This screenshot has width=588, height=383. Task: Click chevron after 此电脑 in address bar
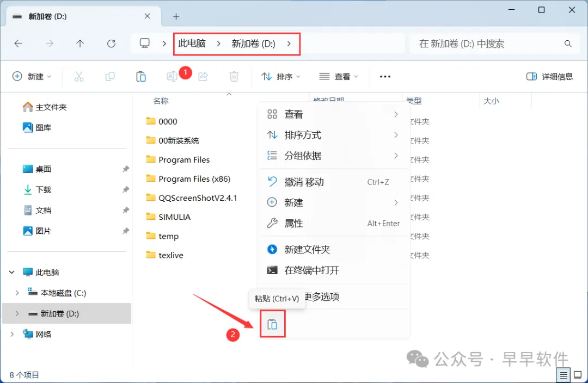tap(219, 44)
